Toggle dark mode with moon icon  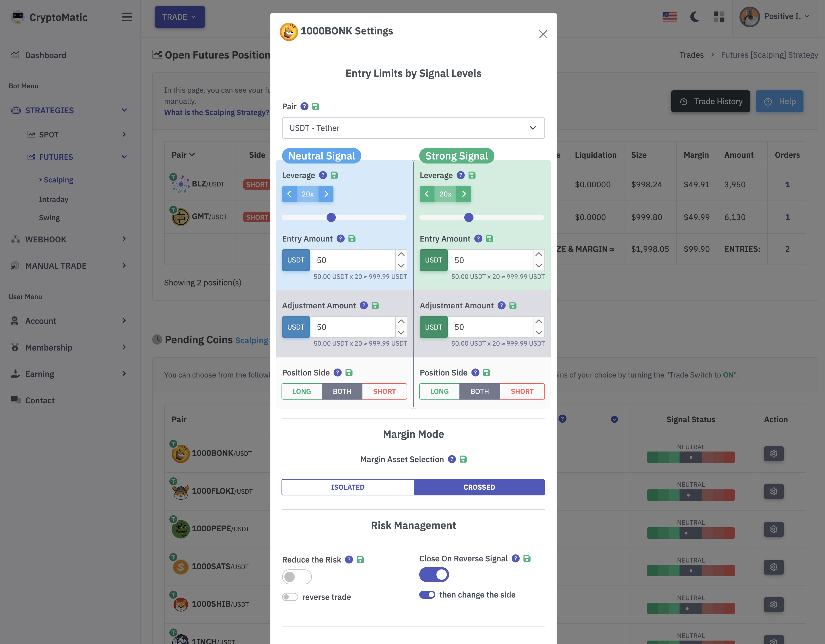pyautogui.click(x=694, y=17)
